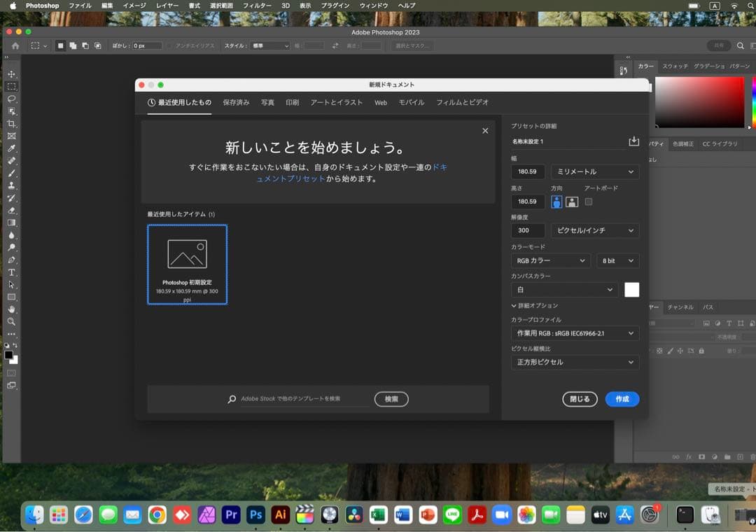Select the Type tool
The height and width of the screenshot is (532, 756).
click(x=10, y=273)
